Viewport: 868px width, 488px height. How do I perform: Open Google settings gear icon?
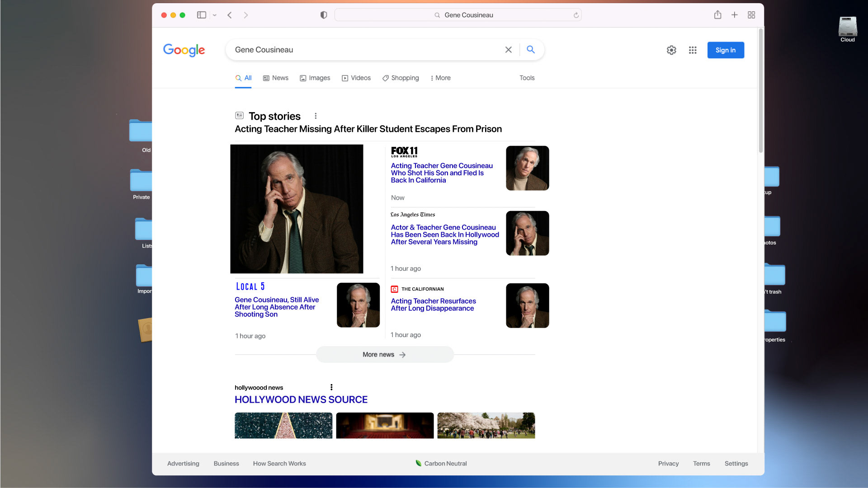(x=671, y=50)
